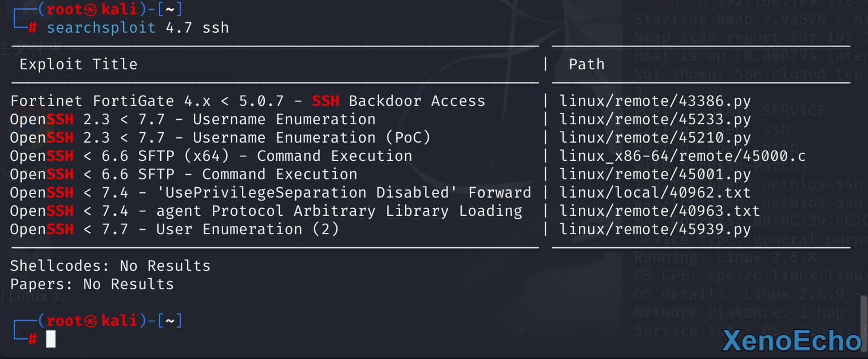Click the "Papers: No Results" line
Screen dimensions: 868x359
pyautogui.click(x=92, y=285)
